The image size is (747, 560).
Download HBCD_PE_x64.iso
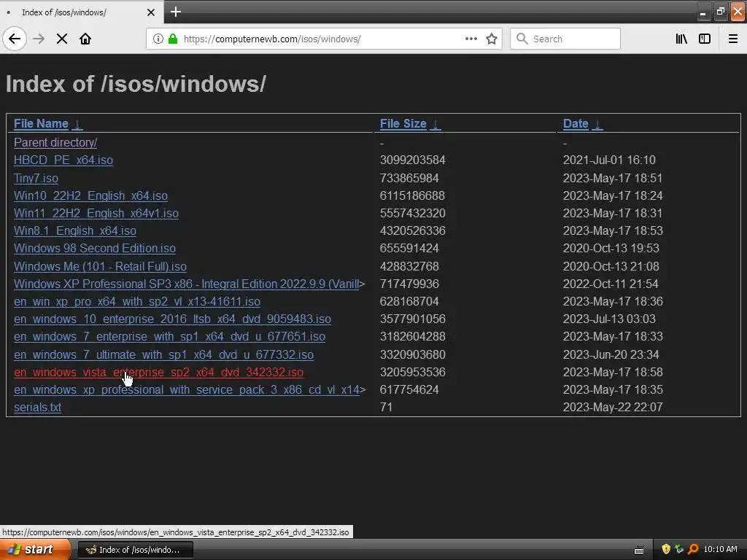pos(63,160)
